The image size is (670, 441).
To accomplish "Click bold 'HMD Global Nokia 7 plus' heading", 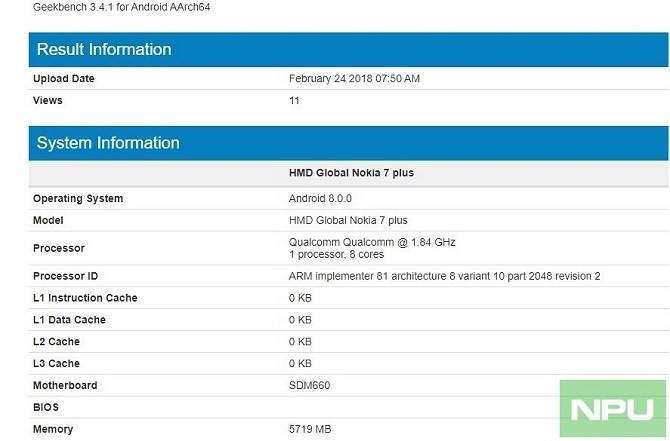I will click(351, 173).
